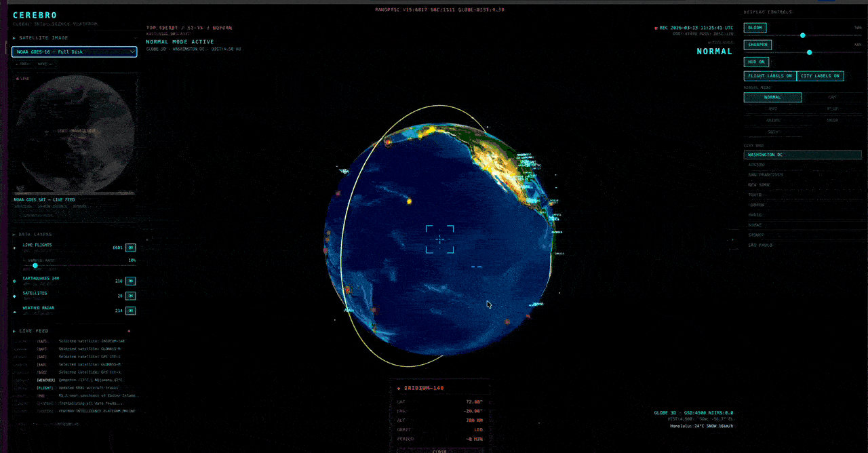Click the red diamond beside IRIDIUM-140

[x=398, y=389]
